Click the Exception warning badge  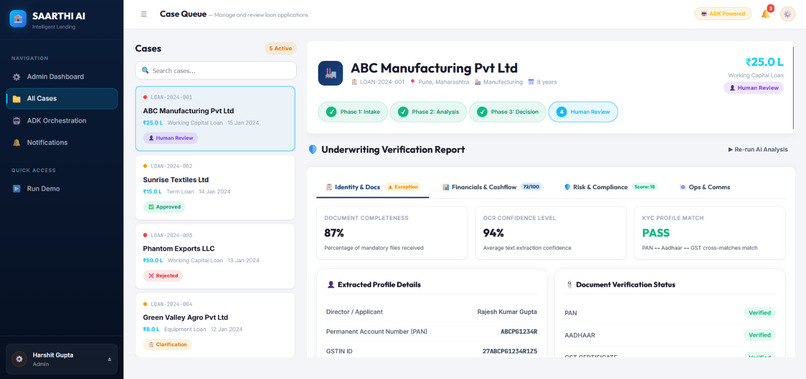[402, 187]
